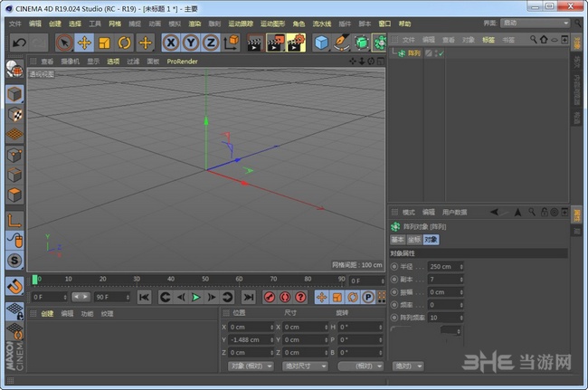Click the blue Cube primitive icon
Viewport: 588px width, 390px height.
(x=321, y=43)
